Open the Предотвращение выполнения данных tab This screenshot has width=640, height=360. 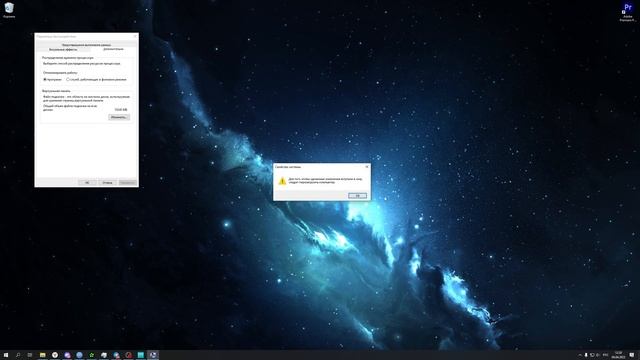tap(86, 44)
